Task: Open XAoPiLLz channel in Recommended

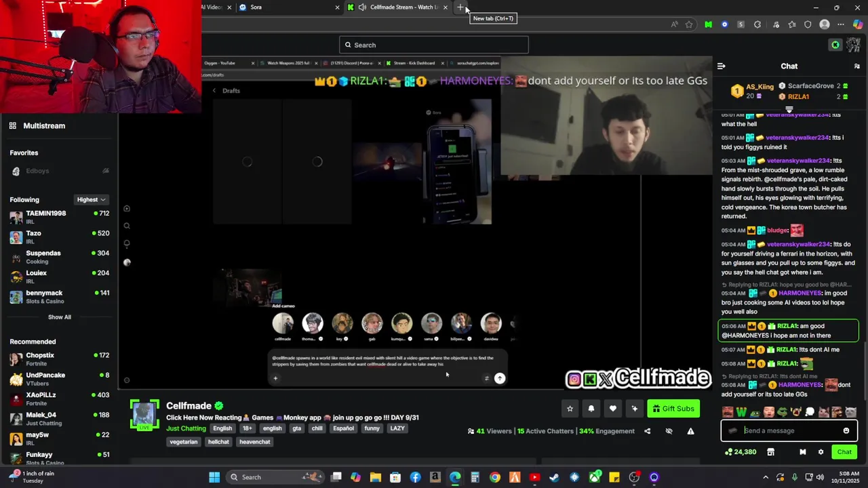Action: tap(60, 399)
